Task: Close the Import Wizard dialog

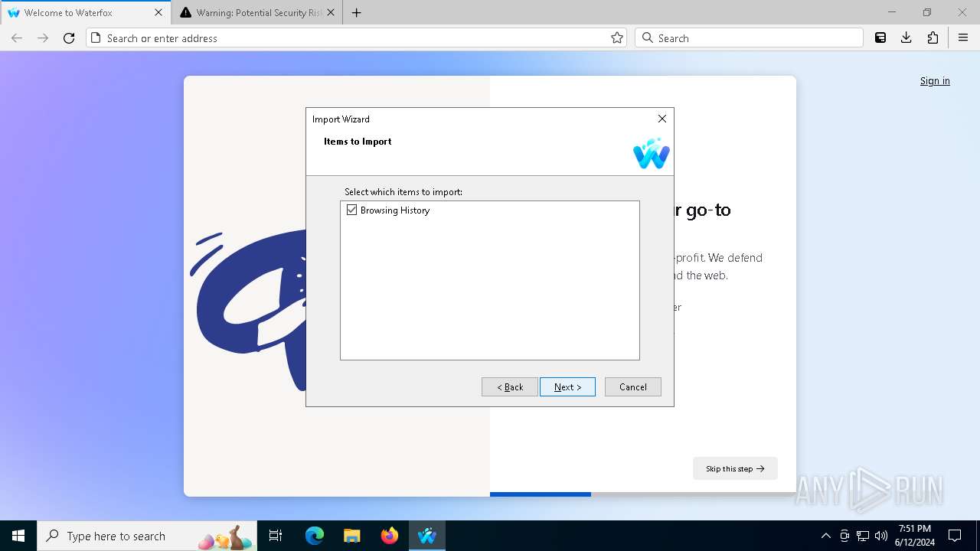Action: [x=662, y=119]
